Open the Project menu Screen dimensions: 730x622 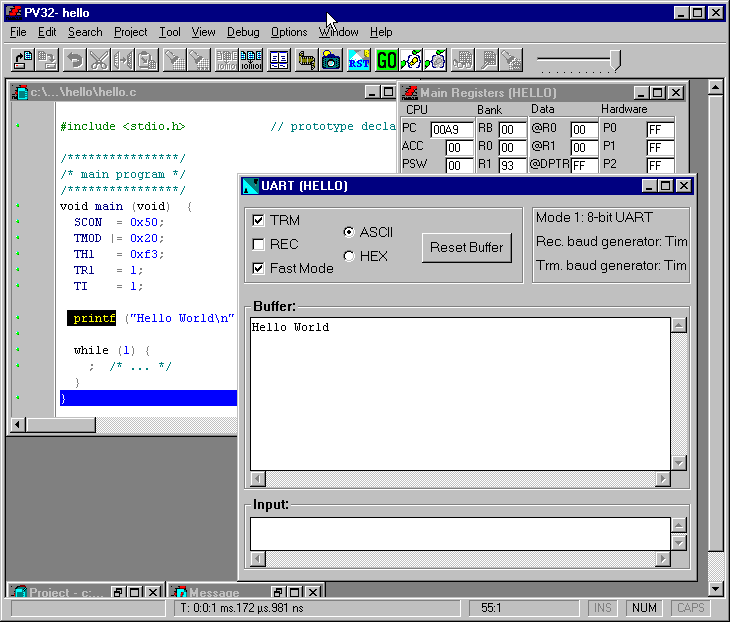click(130, 32)
